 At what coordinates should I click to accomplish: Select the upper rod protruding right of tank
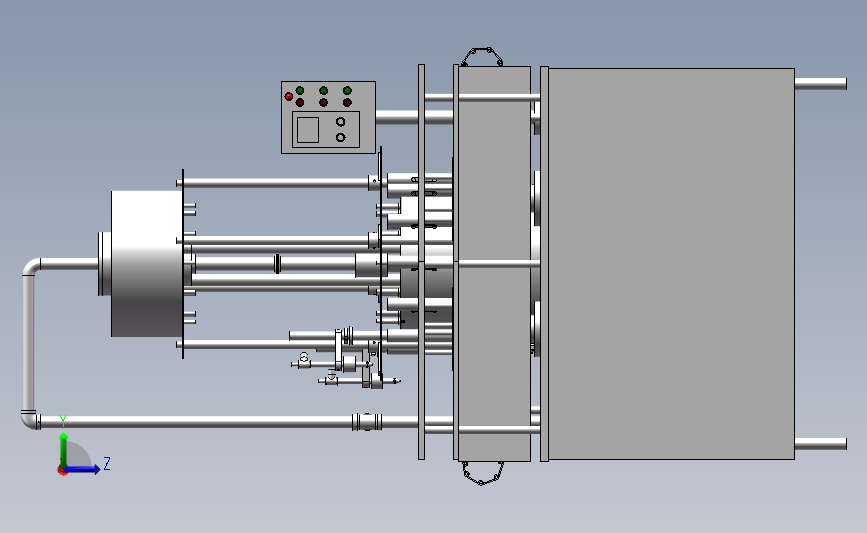tap(821, 84)
